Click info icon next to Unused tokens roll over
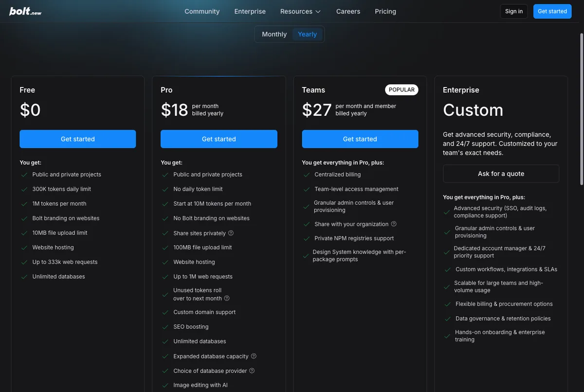The width and height of the screenshot is (584, 392). [x=227, y=298]
